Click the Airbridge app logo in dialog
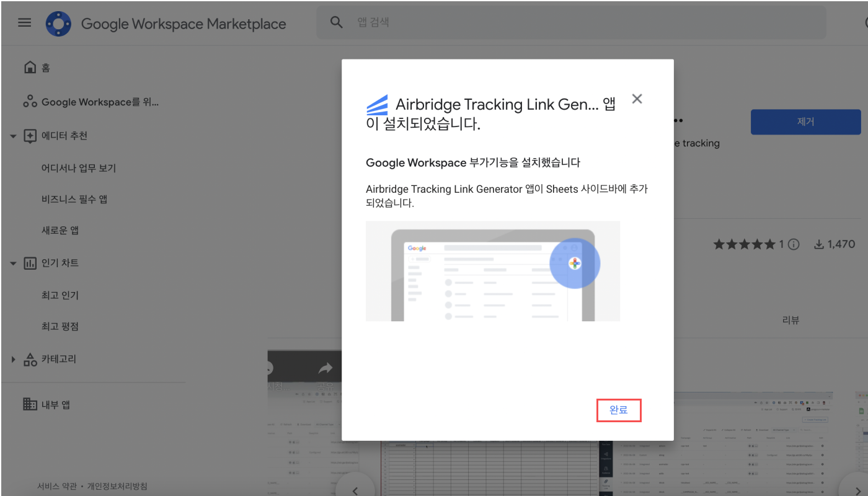 pos(377,105)
